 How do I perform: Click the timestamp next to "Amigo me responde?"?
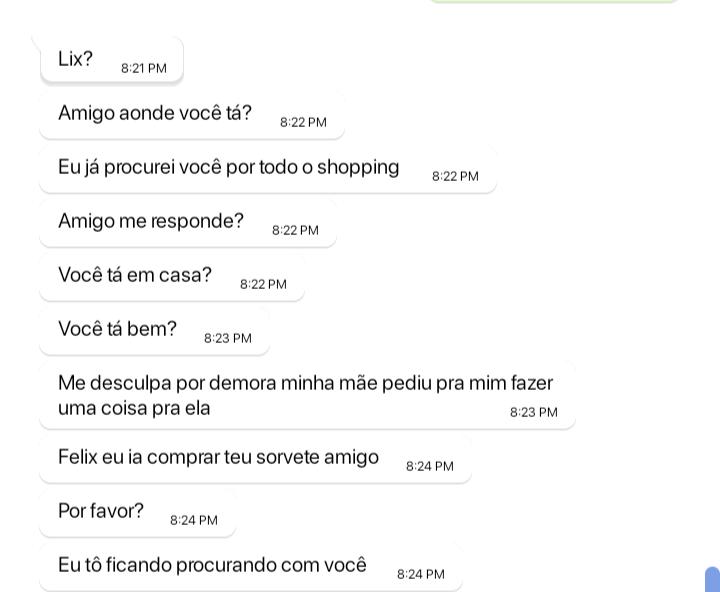[295, 231]
